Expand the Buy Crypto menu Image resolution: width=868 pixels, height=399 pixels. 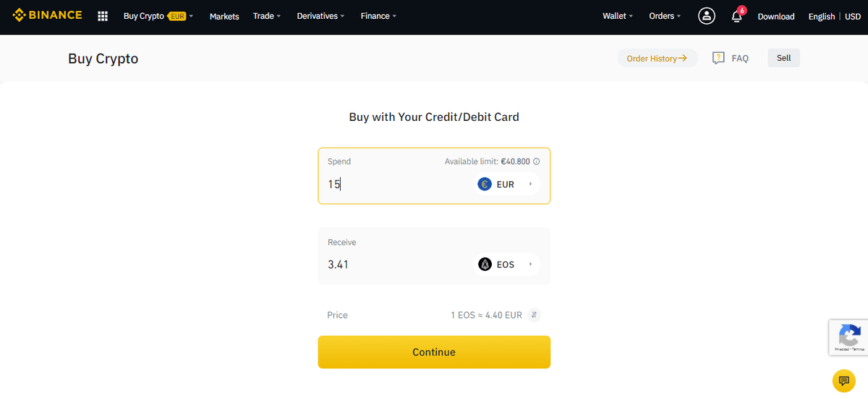click(158, 16)
